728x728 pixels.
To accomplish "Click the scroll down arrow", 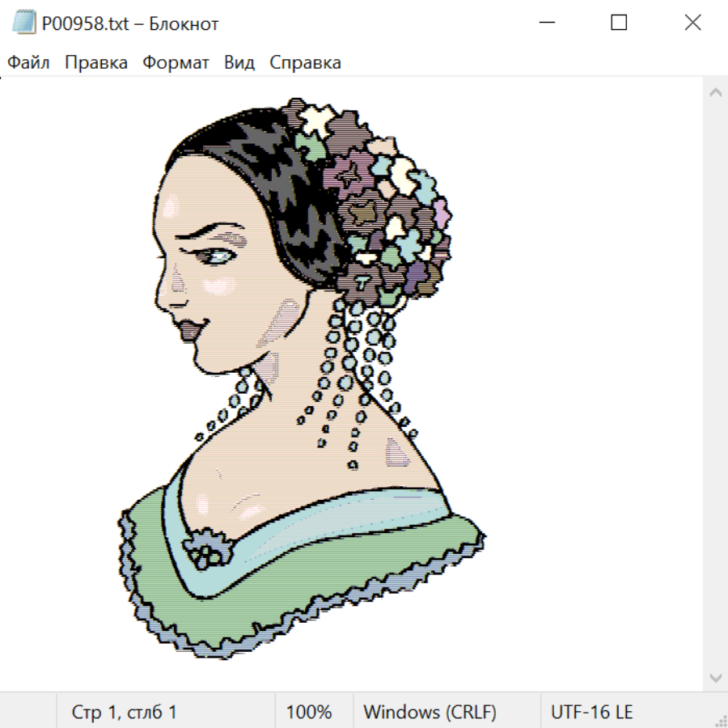I will (715, 676).
